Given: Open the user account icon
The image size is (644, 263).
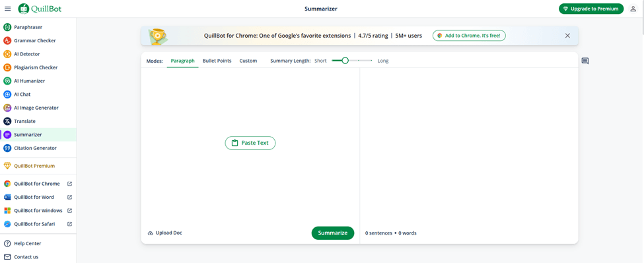Looking at the screenshot, I should pos(633,9).
